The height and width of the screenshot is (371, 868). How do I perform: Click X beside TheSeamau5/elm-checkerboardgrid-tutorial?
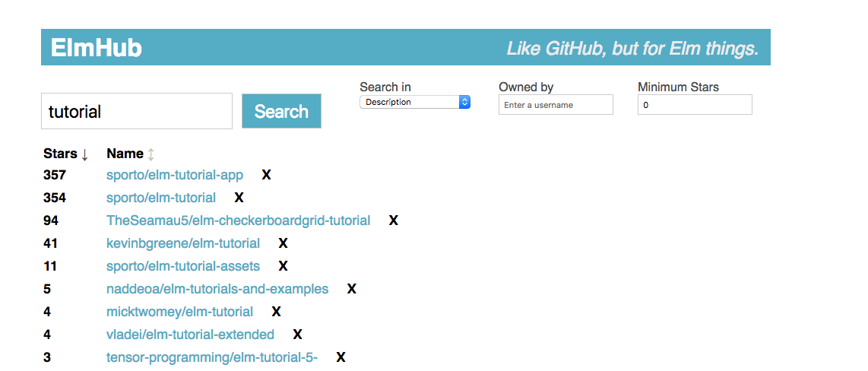point(393,220)
